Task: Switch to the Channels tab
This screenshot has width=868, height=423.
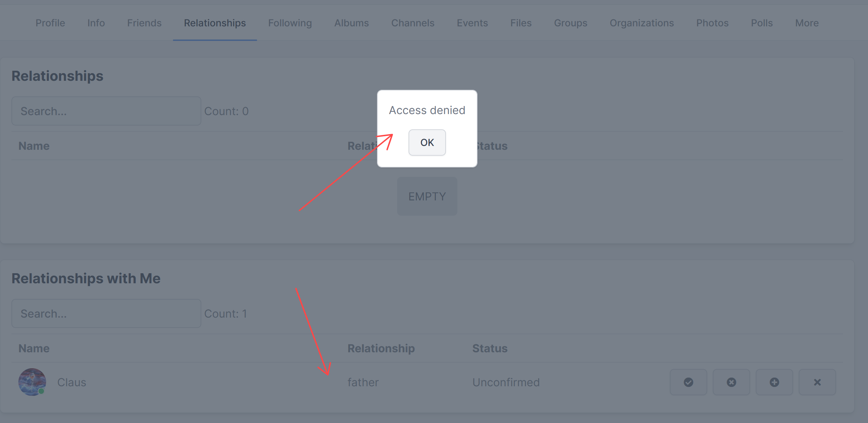Action: [412, 23]
